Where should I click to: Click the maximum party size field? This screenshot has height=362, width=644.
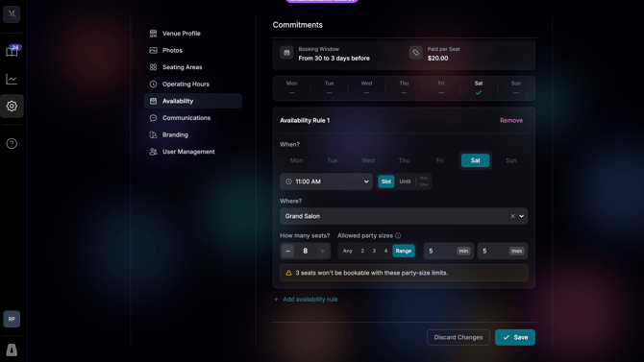(503, 251)
